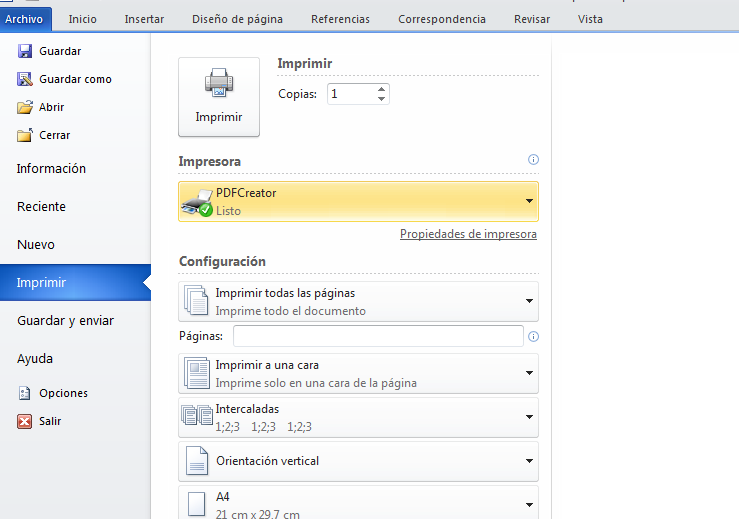Click the info icon beside Impresora
This screenshot has height=519, width=739.
533,160
